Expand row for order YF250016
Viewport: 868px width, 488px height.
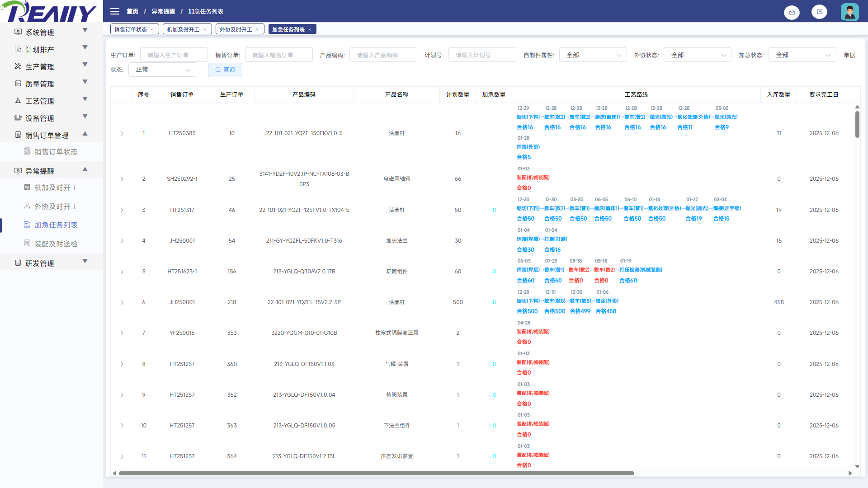point(122,333)
